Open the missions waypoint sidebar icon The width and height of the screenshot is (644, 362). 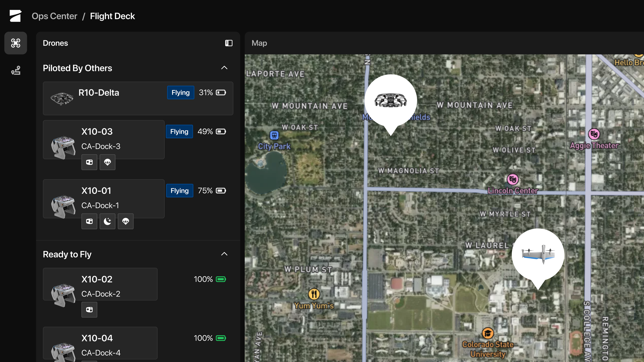point(15,71)
